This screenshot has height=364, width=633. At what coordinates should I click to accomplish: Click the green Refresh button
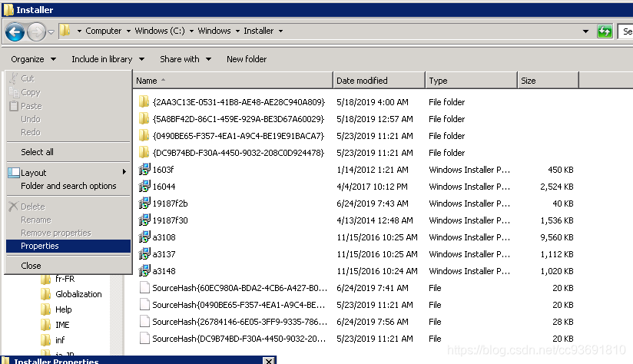click(605, 31)
